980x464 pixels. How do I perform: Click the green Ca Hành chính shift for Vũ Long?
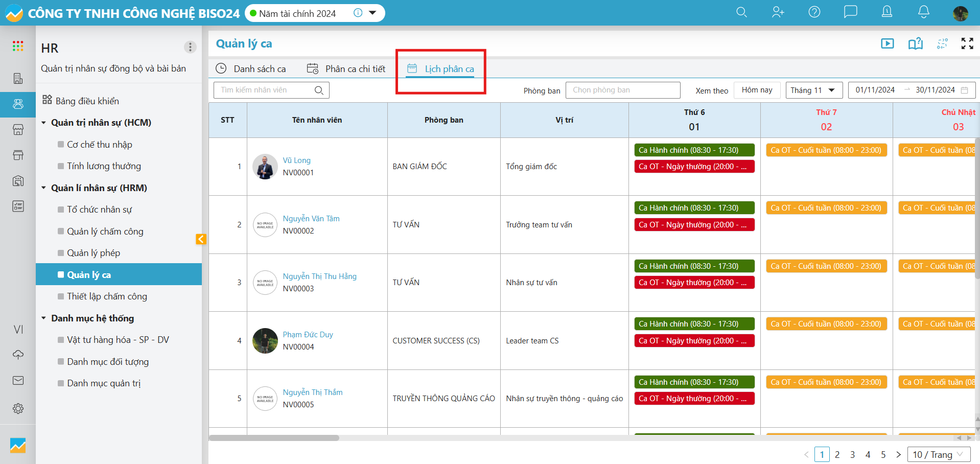[694, 150]
